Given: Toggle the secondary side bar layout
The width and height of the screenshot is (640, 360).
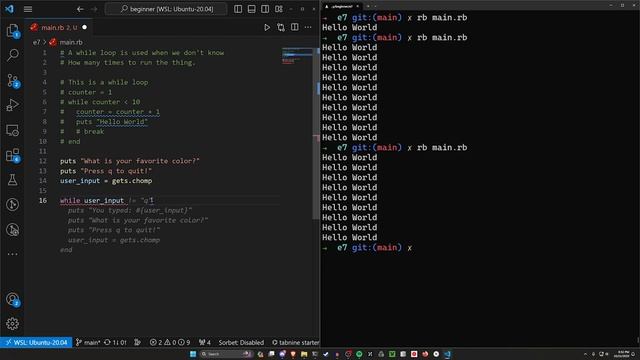Looking at the screenshot, I should [x=265, y=9].
